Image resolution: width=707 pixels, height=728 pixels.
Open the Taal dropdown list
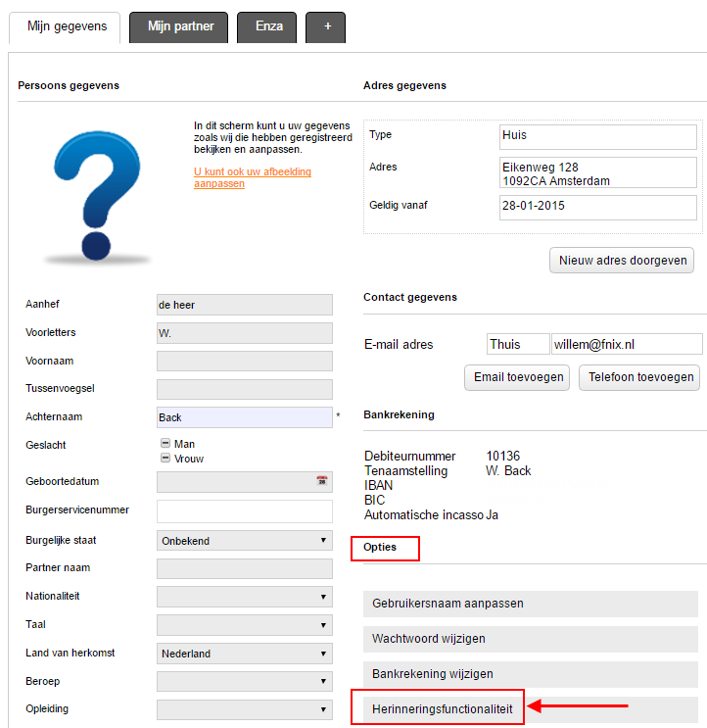(x=244, y=625)
